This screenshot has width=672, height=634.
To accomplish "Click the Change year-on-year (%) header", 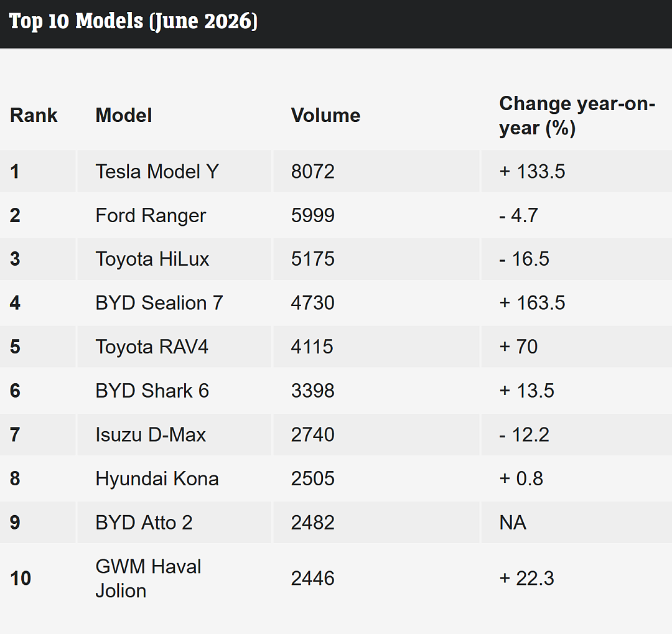I will (577, 116).
